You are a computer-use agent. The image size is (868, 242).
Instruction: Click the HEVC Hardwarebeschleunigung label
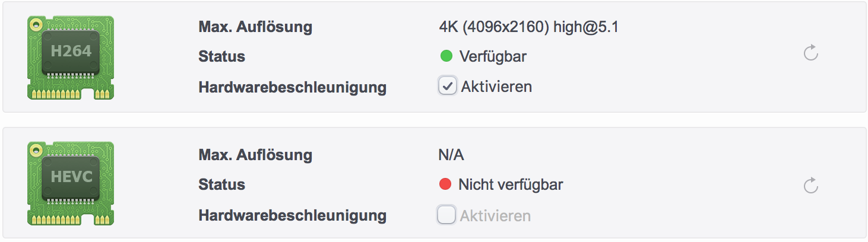(x=292, y=215)
